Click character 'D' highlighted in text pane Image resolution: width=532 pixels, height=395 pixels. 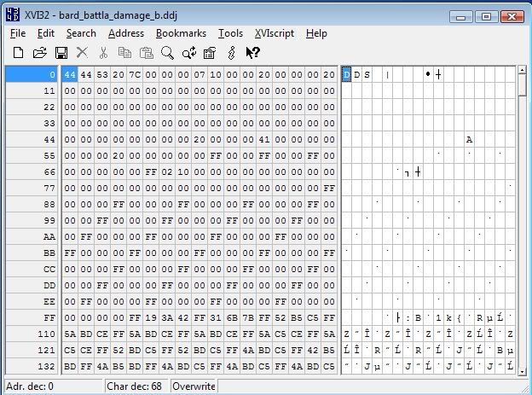tap(346, 74)
